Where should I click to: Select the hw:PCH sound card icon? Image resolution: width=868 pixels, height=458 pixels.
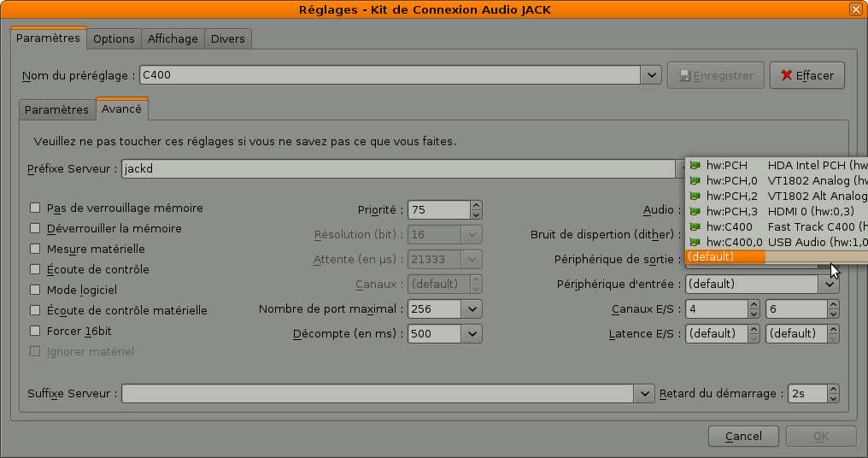tap(695, 165)
